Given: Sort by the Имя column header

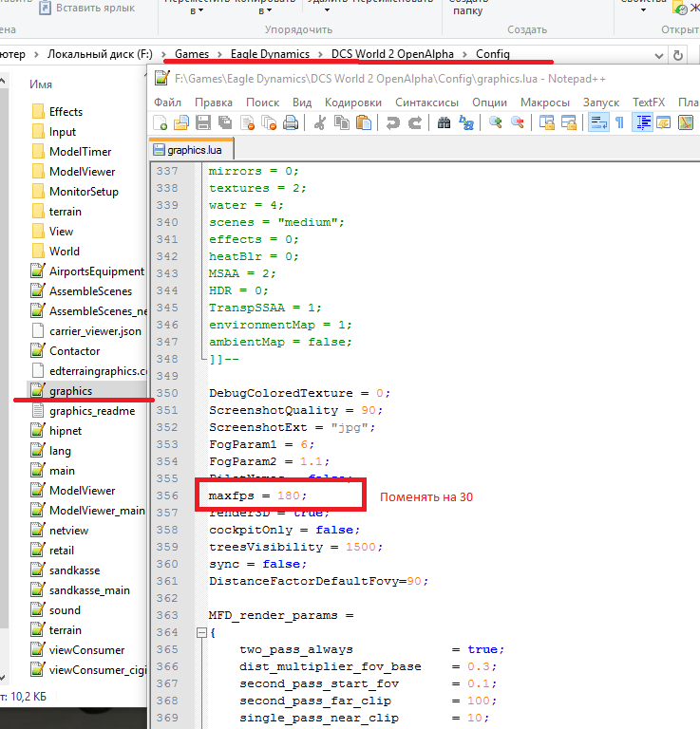Looking at the screenshot, I should pyautogui.click(x=41, y=84).
